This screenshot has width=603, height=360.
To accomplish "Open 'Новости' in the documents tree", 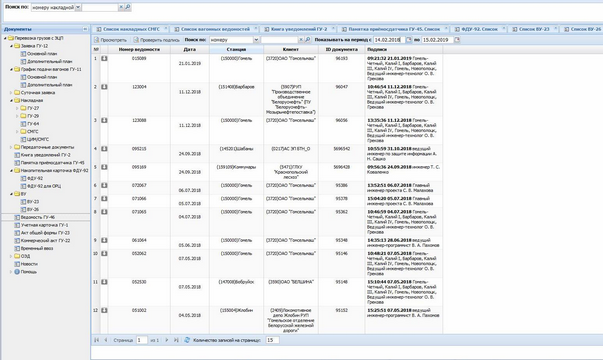I will coord(29,264).
